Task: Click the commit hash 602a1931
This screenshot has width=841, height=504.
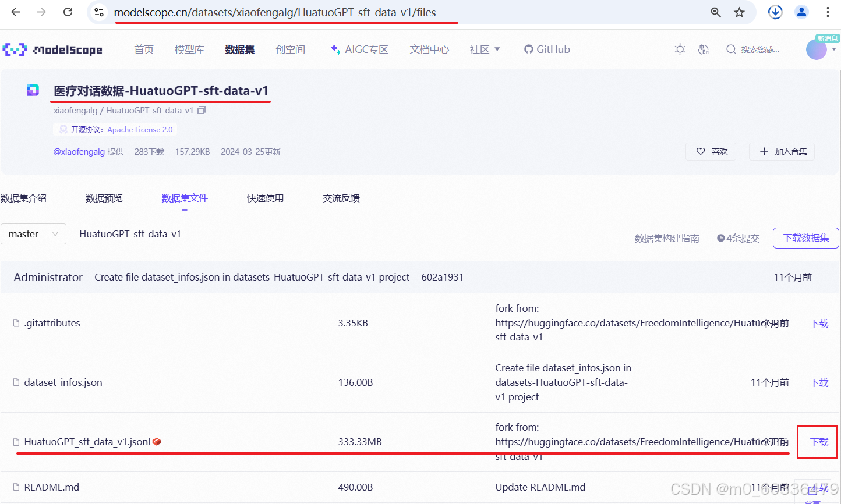Action: [x=443, y=277]
